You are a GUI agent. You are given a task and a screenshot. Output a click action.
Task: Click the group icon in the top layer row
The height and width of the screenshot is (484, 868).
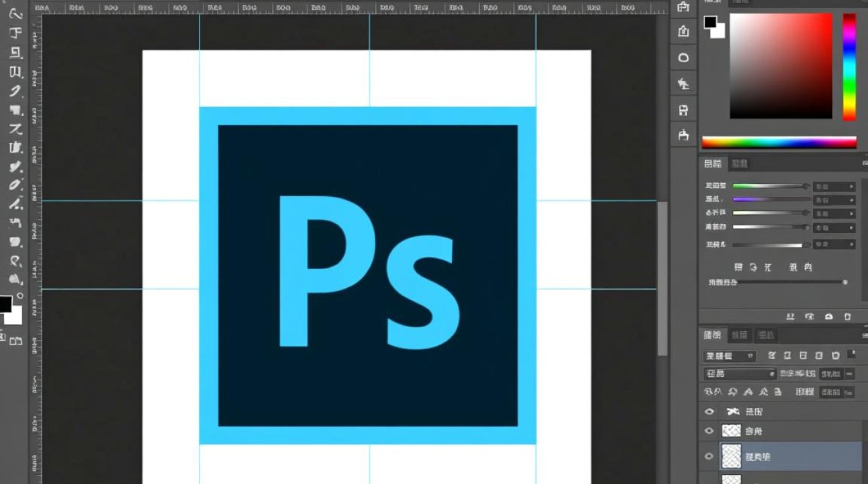pyautogui.click(x=734, y=411)
